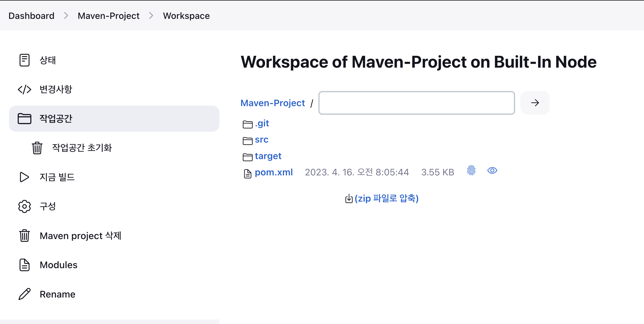
Task: Click the play icon for 지금 빌드
Action: coord(24,177)
